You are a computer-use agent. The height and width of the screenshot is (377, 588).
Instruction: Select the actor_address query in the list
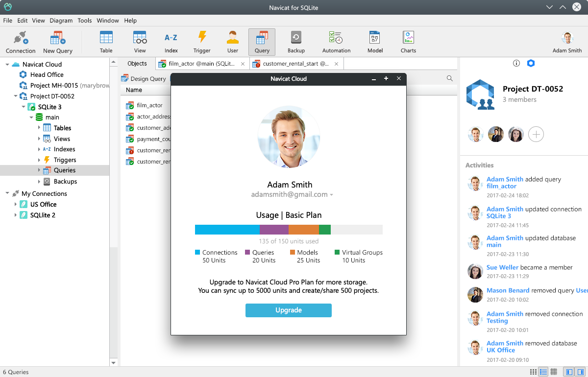coord(148,117)
